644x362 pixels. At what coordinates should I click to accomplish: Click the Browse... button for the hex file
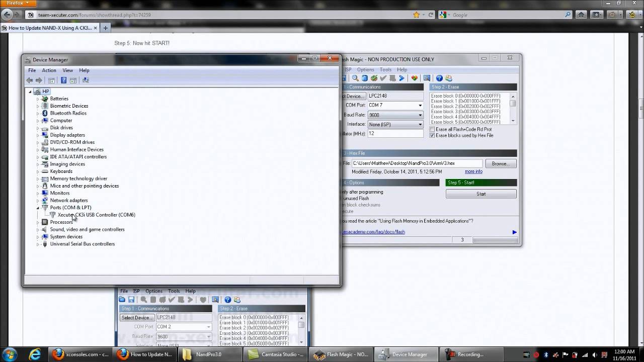(x=500, y=163)
